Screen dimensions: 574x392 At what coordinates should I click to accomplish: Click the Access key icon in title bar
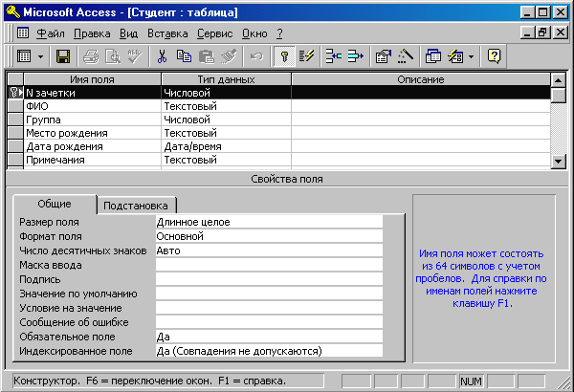pos(13,12)
